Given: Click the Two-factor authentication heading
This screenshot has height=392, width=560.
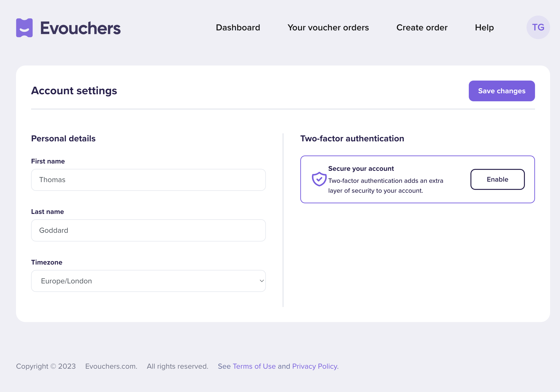Looking at the screenshot, I should pyautogui.click(x=352, y=139).
